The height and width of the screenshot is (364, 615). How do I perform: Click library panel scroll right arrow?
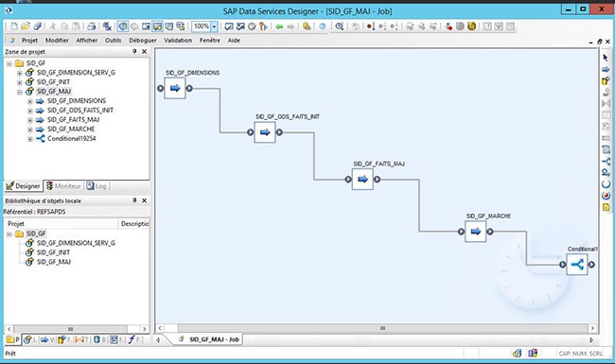click(x=144, y=329)
